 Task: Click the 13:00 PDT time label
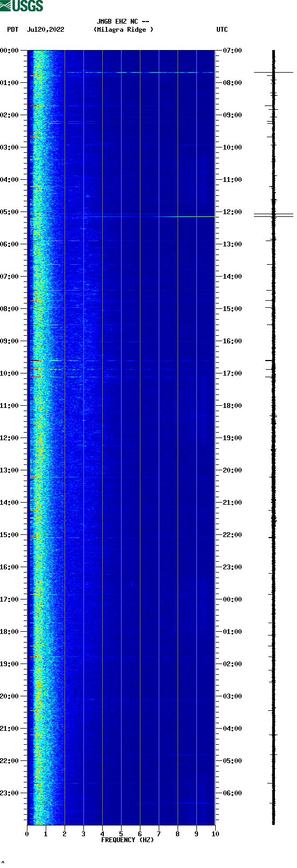coord(10,470)
